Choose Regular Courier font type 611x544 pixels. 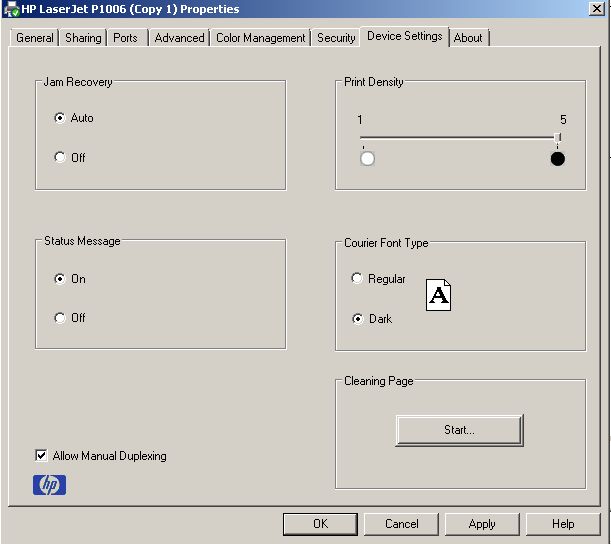coord(357,278)
